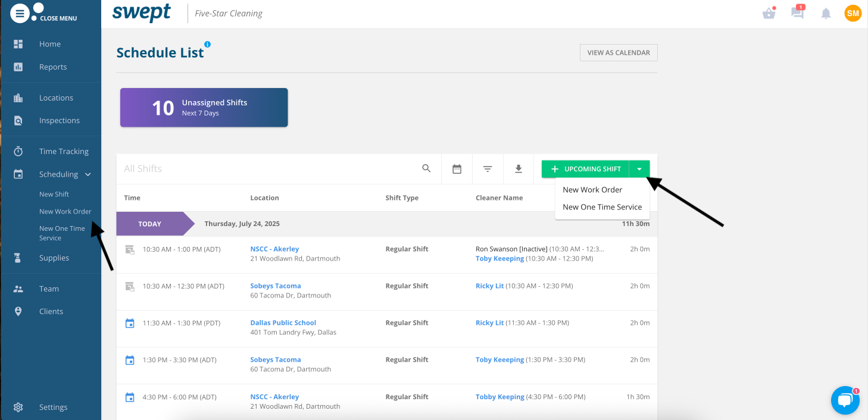Click the Close Menu hamburger toggle
Image resolution: width=868 pixels, height=420 pixels.
tap(20, 12)
